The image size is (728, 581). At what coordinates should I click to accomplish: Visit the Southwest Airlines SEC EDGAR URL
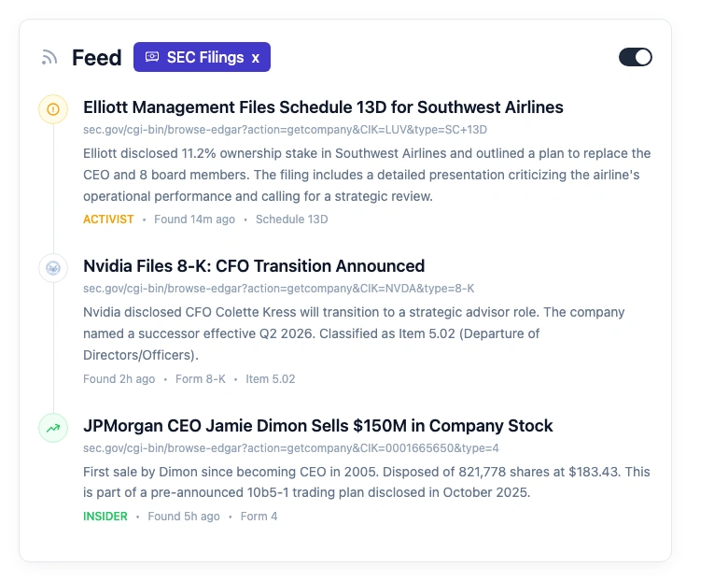coord(285,130)
